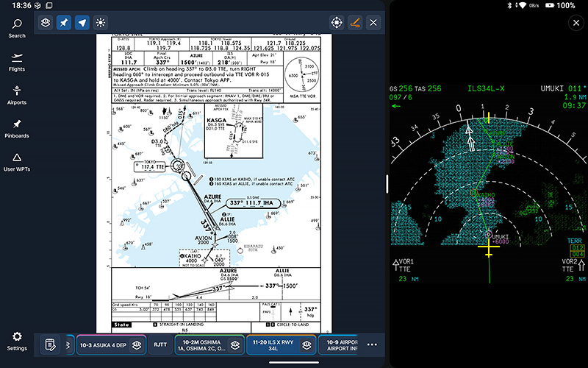Toggle the pin chart button
The height and width of the screenshot is (368, 588).
[64, 23]
